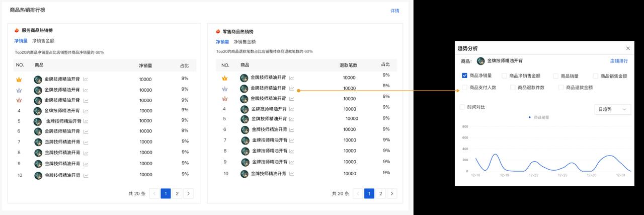Click trend chart icon of rank 5 in 服务商品热销榜
Screen dimensions: 644x215
(x=87, y=121)
